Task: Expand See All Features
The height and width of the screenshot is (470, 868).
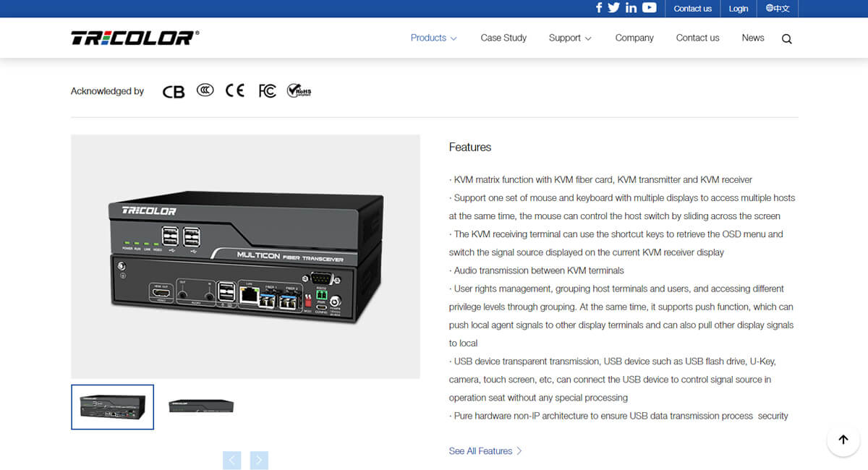Action: point(485,451)
